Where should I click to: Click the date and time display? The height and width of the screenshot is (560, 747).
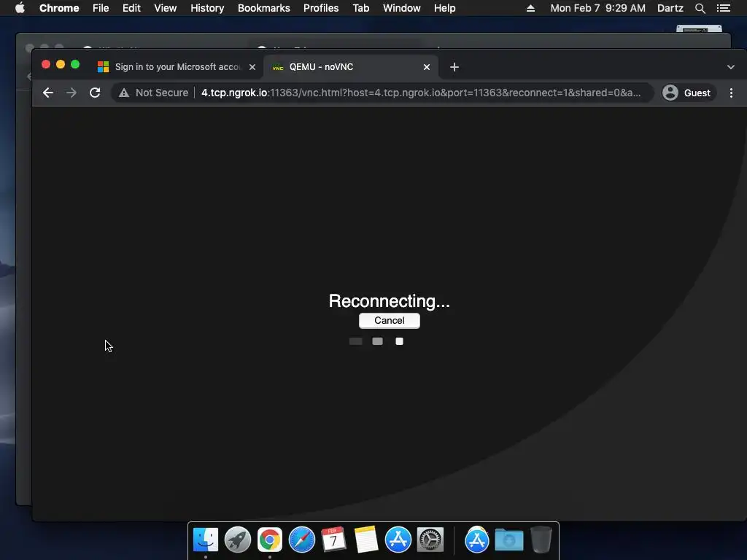(598, 8)
